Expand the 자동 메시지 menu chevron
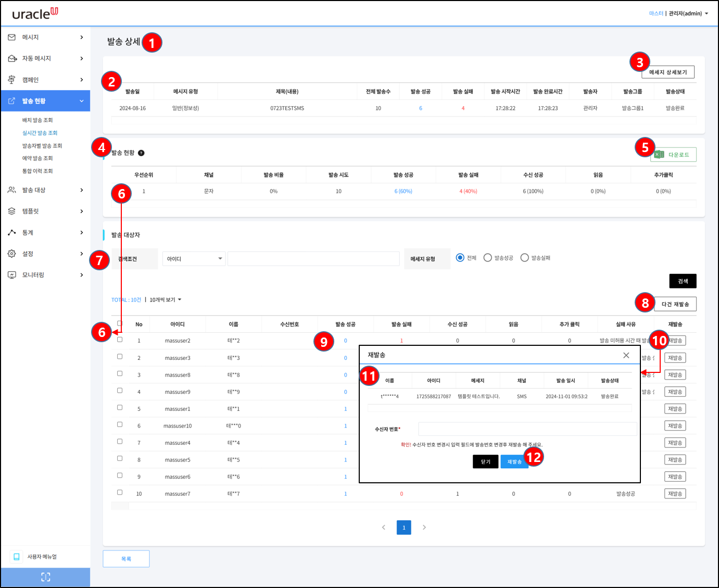Image resolution: width=719 pixels, height=588 pixels. [82, 58]
